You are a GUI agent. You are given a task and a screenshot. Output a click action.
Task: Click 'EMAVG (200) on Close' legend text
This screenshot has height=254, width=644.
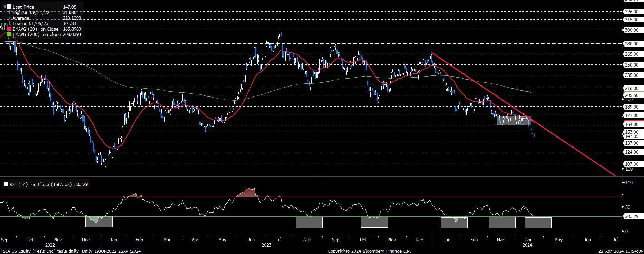pyautogui.click(x=37, y=34)
